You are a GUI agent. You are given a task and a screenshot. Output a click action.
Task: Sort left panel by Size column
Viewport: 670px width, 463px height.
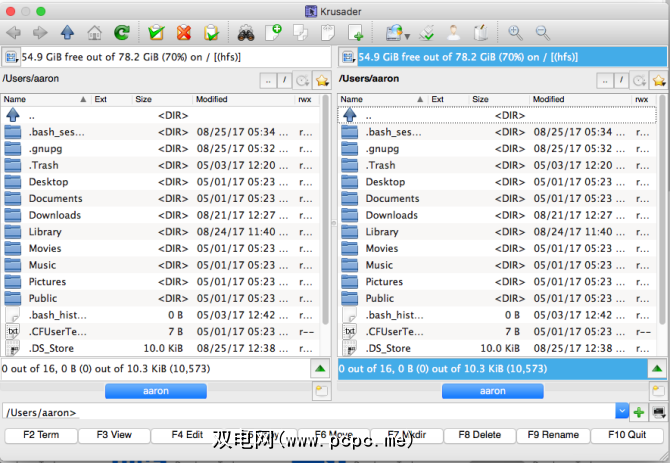click(162, 99)
